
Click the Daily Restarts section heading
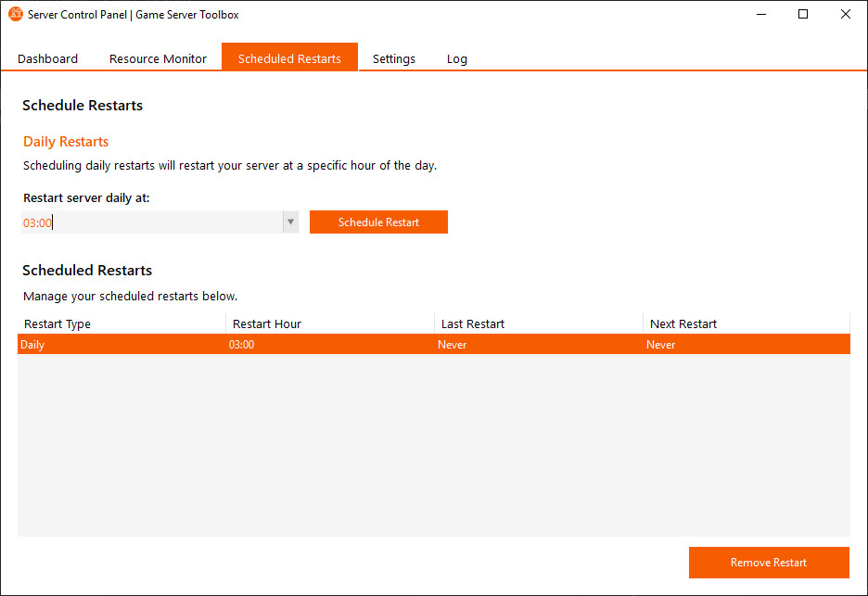coord(65,141)
